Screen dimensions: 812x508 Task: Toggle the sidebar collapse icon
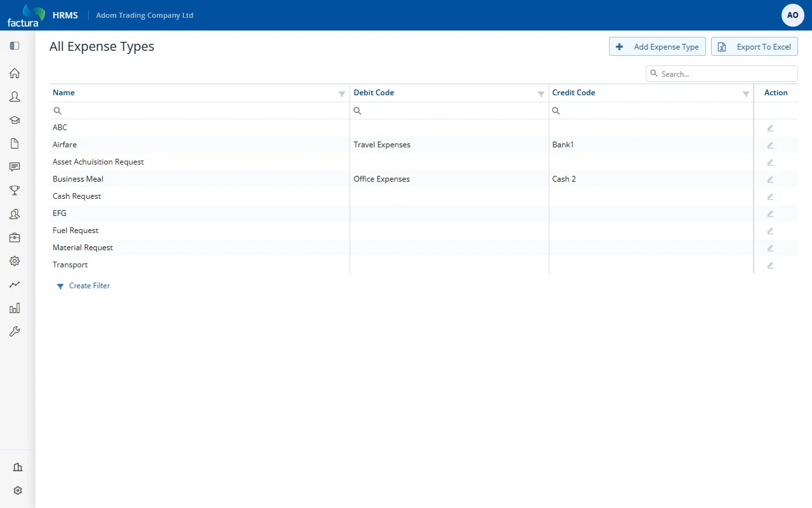(15, 46)
